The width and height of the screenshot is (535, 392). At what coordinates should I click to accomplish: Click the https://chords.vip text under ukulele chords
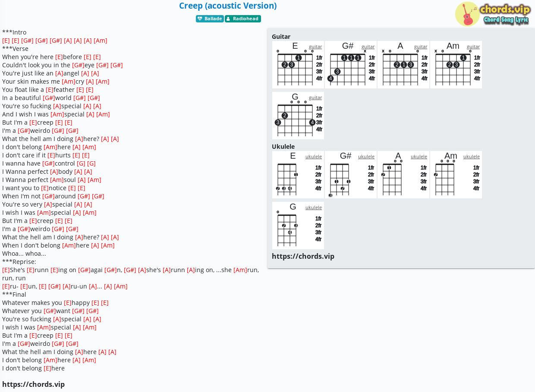(x=303, y=256)
